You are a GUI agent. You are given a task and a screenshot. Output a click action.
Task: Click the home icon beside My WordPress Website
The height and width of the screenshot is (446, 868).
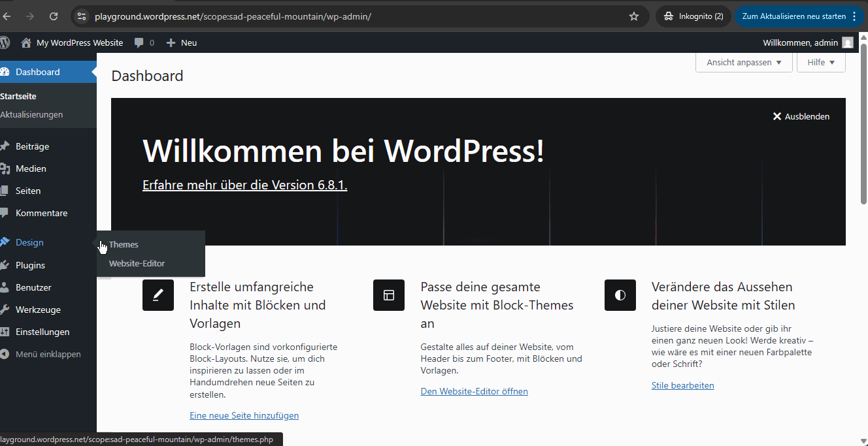(x=26, y=42)
